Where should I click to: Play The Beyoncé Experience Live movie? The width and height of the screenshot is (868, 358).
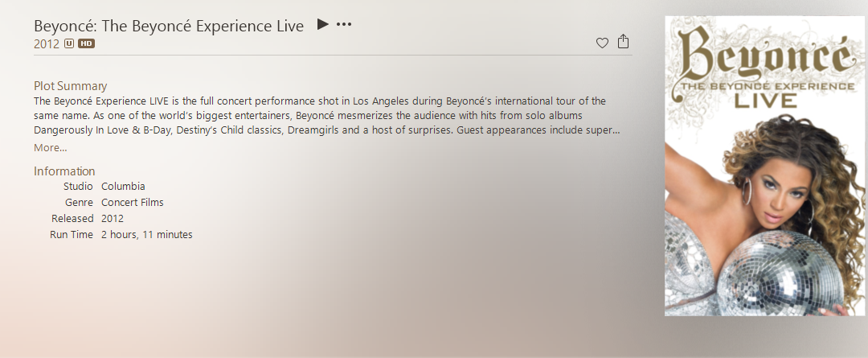[323, 24]
